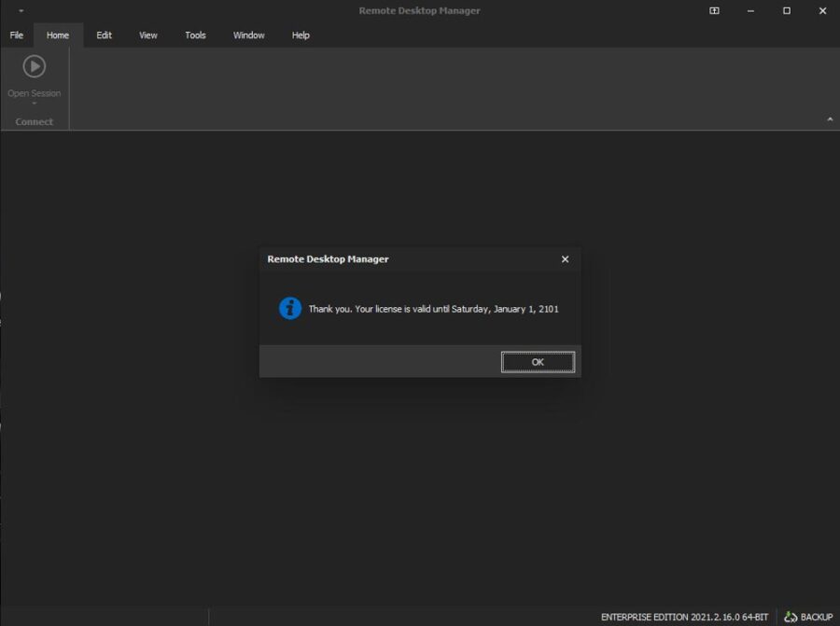Image resolution: width=840 pixels, height=626 pixels.
Task: Open the Tools ribbon tab
Action: 196,35
